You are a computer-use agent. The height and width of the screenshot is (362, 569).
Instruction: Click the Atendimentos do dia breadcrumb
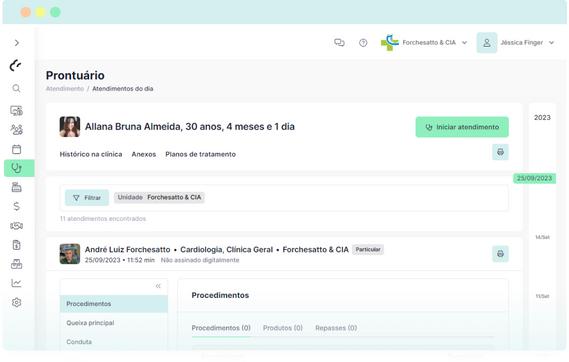tap(123, 89)
